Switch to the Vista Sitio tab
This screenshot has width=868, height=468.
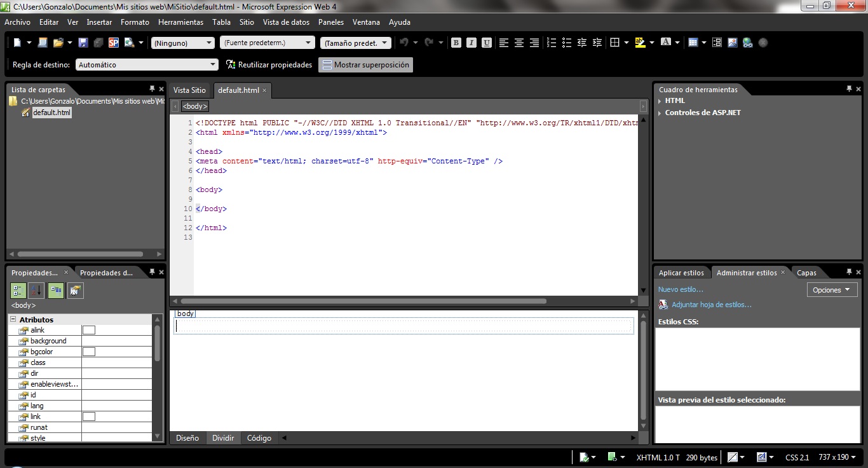coord(189,90)
